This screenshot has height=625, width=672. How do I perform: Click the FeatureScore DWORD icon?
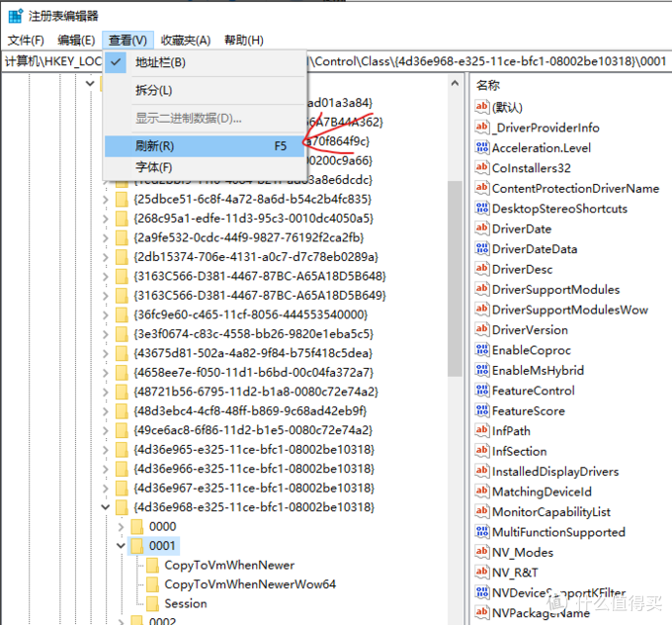[x=481, y=410]
